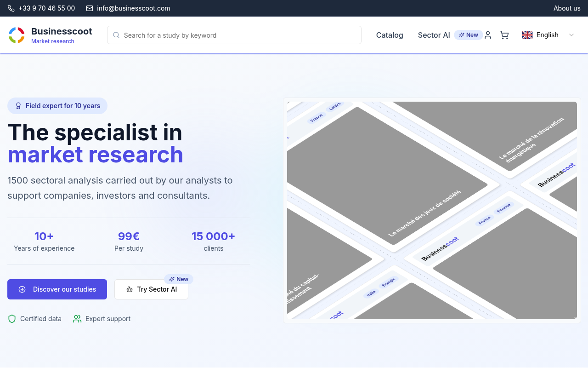Click the Discover our studies button
Image resolution: width=588 pixels, height=368 pixels.
click(57, 289)
